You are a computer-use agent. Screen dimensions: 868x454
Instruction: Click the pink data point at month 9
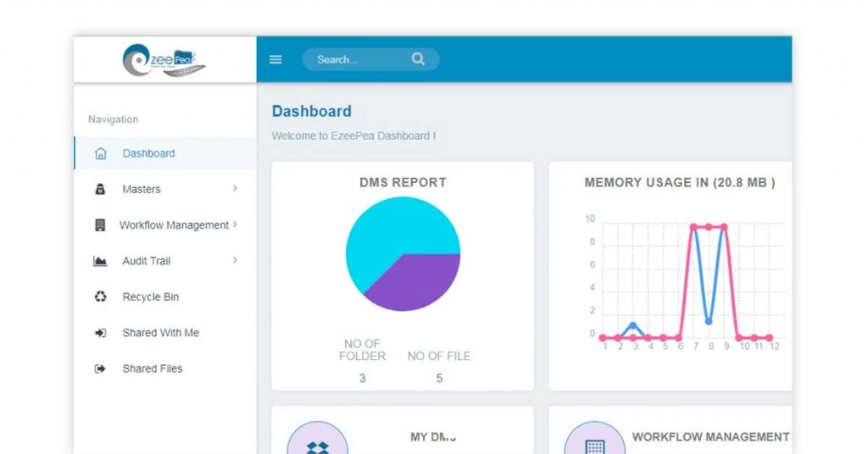pyautogui.click(x=724, y=227)
